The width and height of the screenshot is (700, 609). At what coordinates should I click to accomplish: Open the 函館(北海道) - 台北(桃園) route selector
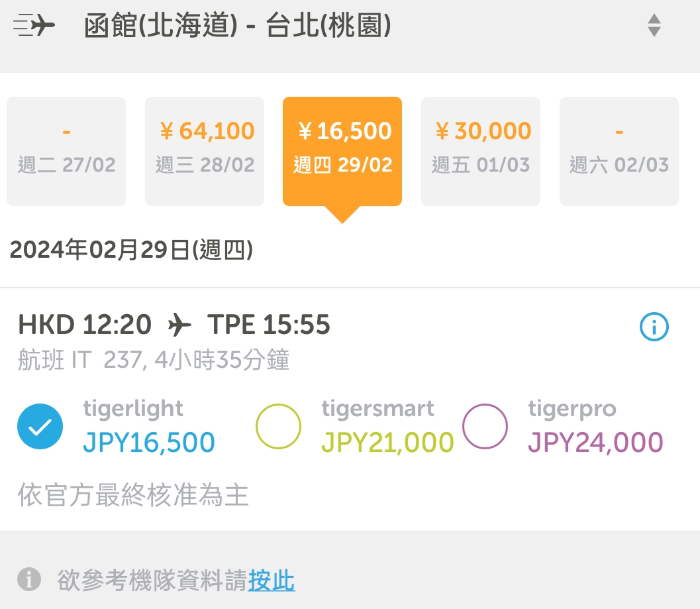[237, 27]
